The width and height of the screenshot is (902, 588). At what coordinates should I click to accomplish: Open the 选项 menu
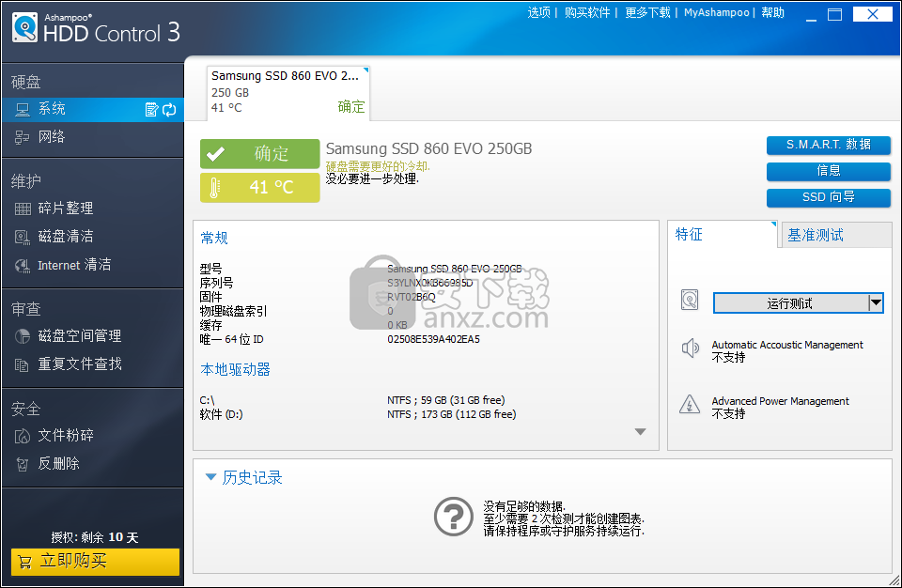(x=539, y=12)
